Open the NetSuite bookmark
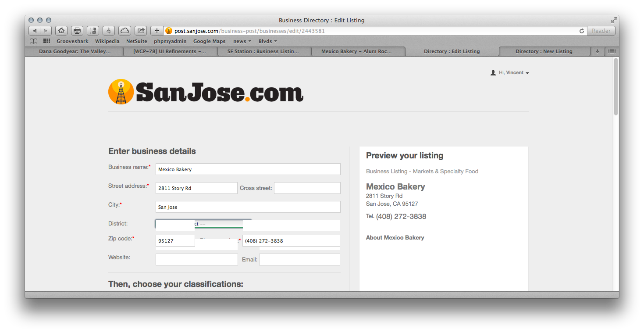This screenshot has height=333, width=644. click(137, 41)
